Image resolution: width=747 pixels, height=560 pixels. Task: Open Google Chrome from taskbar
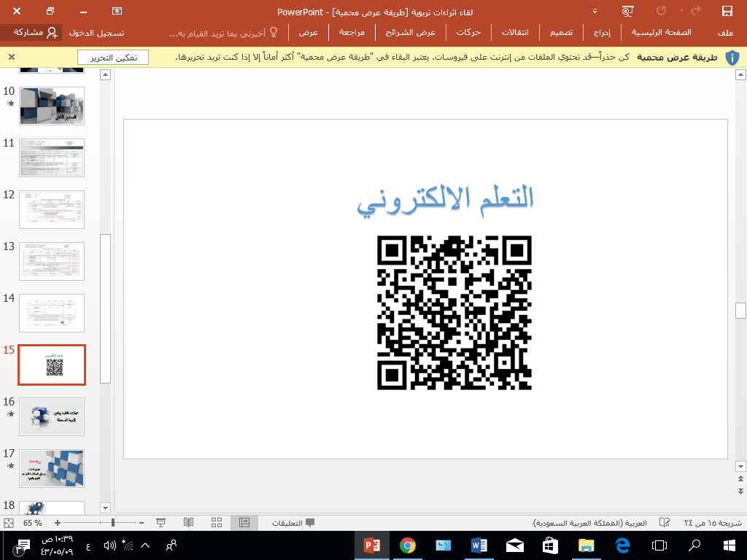[x=408, y=545]
